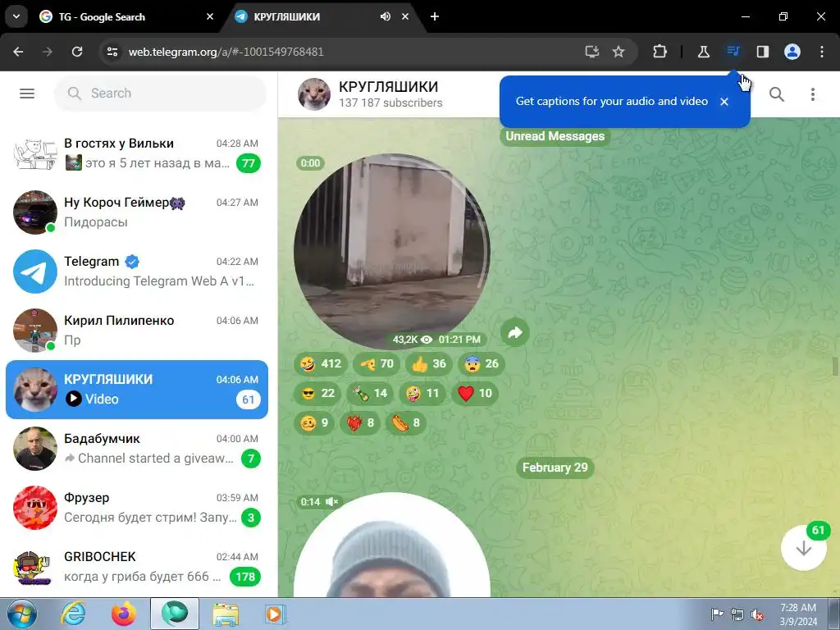Toggle the woozy face reaction 9
Image resolution: width=840 pixels, height=630 pixels.
pyautogui.click(x=314, y=422)
